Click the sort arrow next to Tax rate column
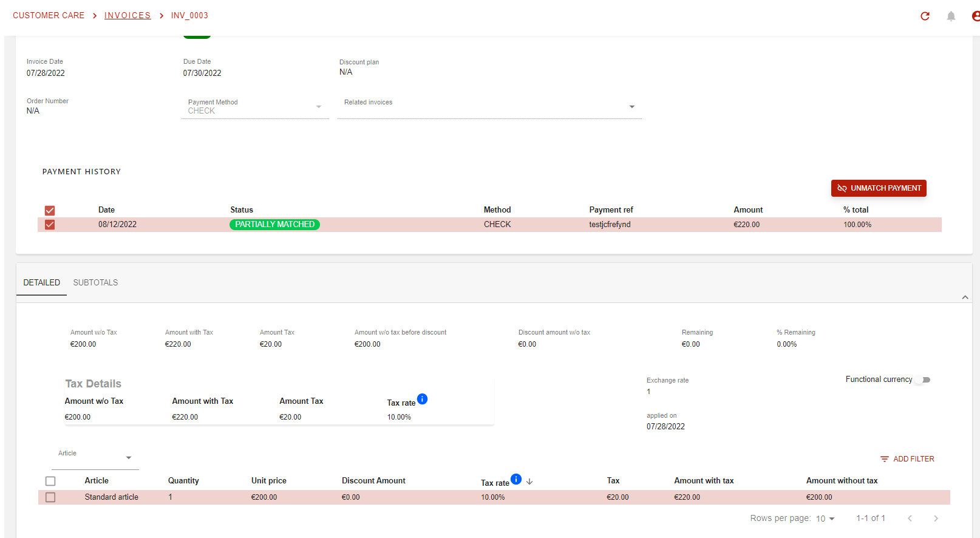980x538 pixels. pos(529,482)
